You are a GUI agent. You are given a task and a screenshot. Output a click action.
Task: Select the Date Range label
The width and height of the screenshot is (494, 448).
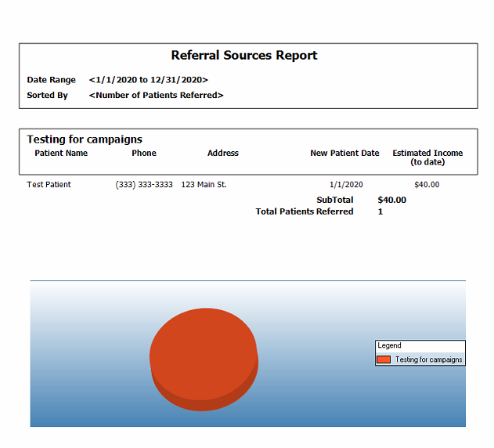click(x=52, y=80)
